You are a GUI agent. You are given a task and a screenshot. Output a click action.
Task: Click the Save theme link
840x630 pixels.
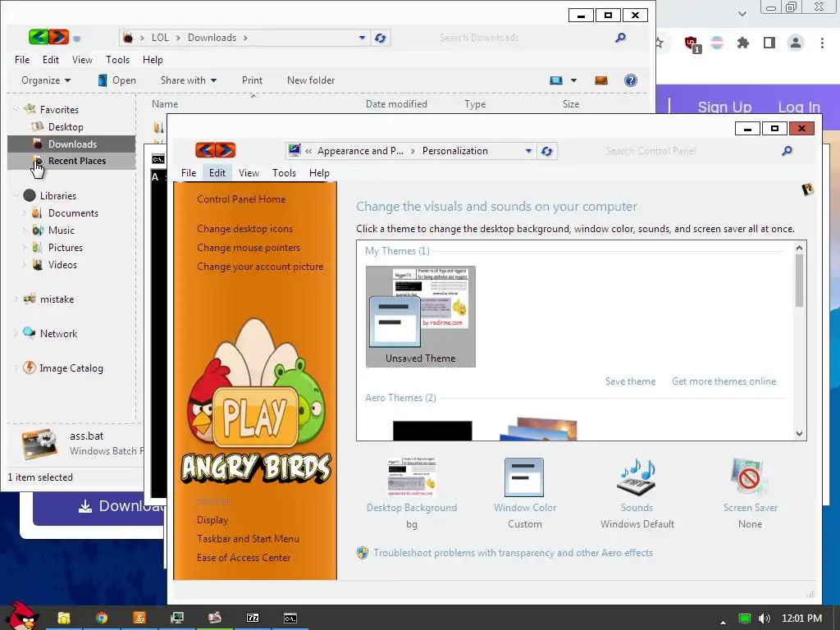(x=631, y=381)
